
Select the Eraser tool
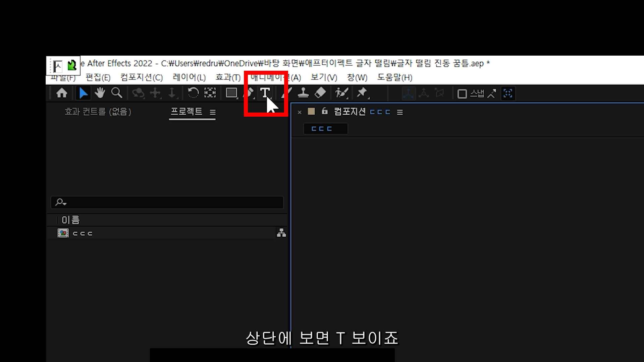tap(320, 93)
